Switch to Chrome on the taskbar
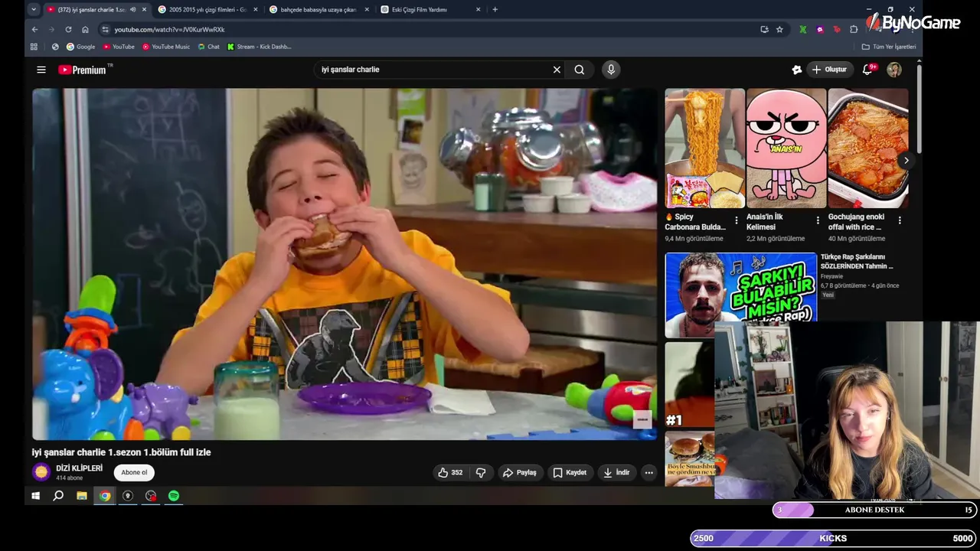The height and width of the screenshot is (551, 980). click(x=105, y=496)
